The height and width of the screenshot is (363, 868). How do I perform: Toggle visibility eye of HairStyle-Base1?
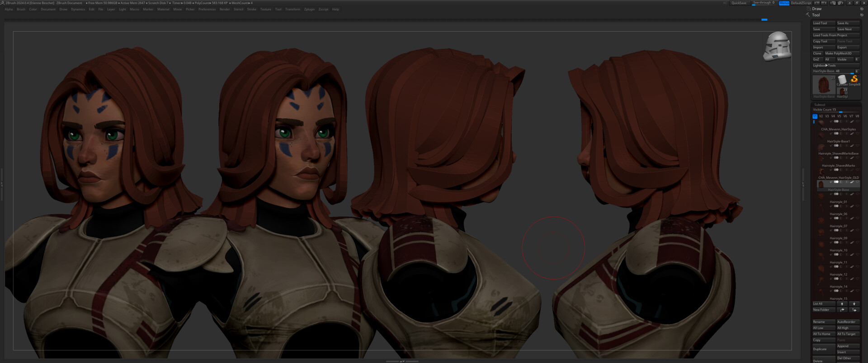857,133
